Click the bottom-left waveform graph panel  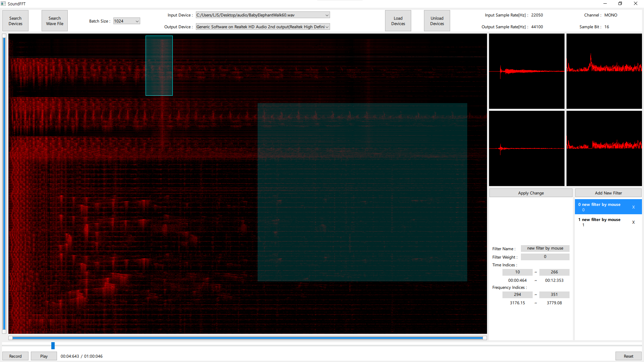click(527, 148)
